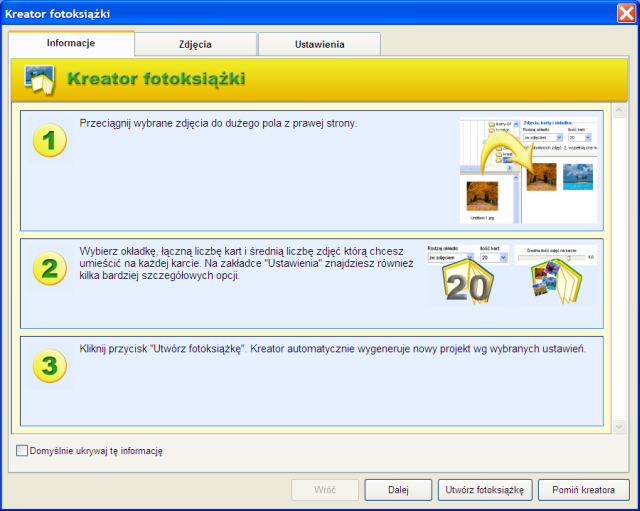Click the open book with photos illustration
The width and height of the screenshot is (640, 511).
coord(556,280)
